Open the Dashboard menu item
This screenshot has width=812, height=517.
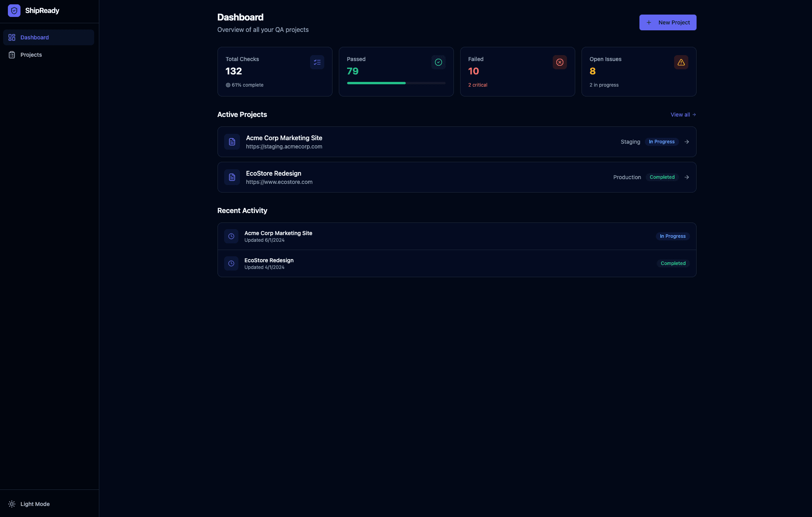pos(48,37)
